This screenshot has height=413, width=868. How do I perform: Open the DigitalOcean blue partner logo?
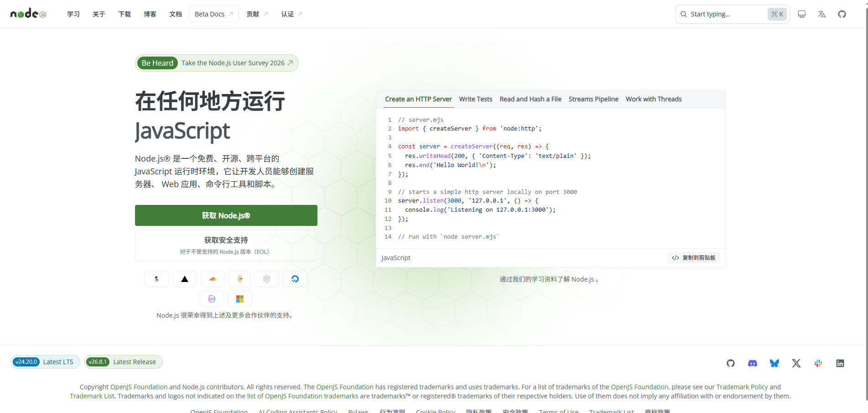tap(295, 279)
